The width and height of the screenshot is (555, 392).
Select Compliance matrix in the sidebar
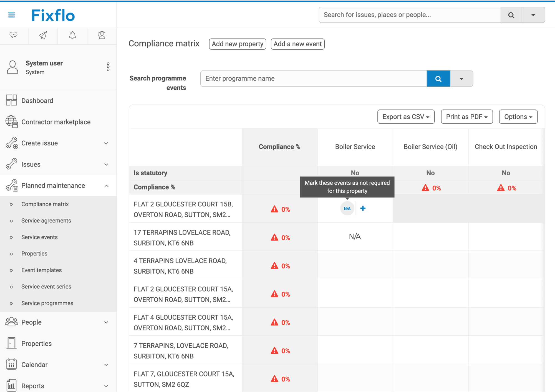tap(45, 204)
